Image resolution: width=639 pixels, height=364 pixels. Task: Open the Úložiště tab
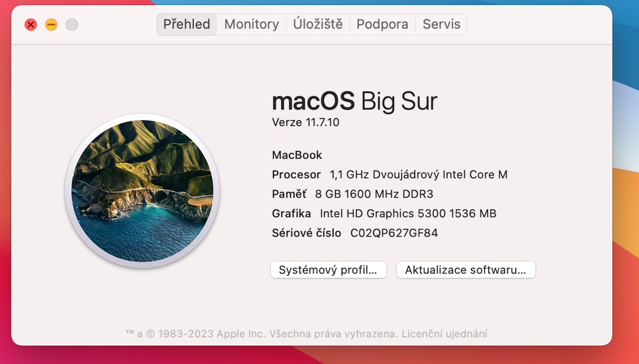318,24
